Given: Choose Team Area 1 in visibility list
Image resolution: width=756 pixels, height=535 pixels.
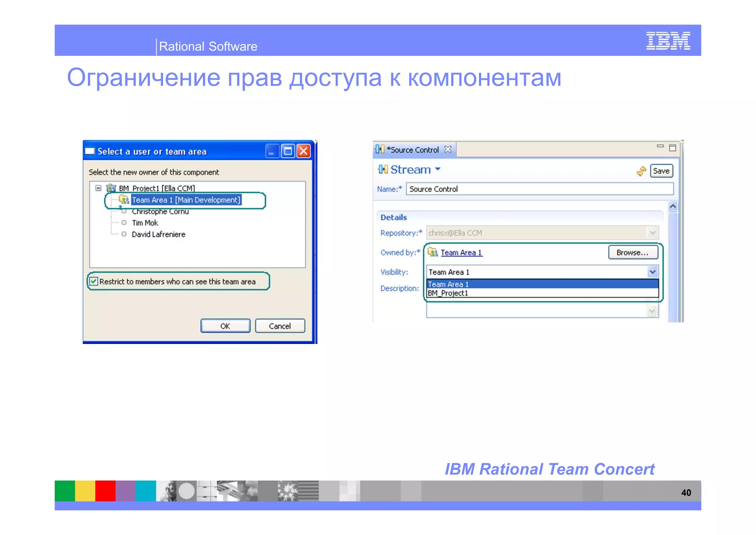Looking at the screenshot, I should (542, 284).
